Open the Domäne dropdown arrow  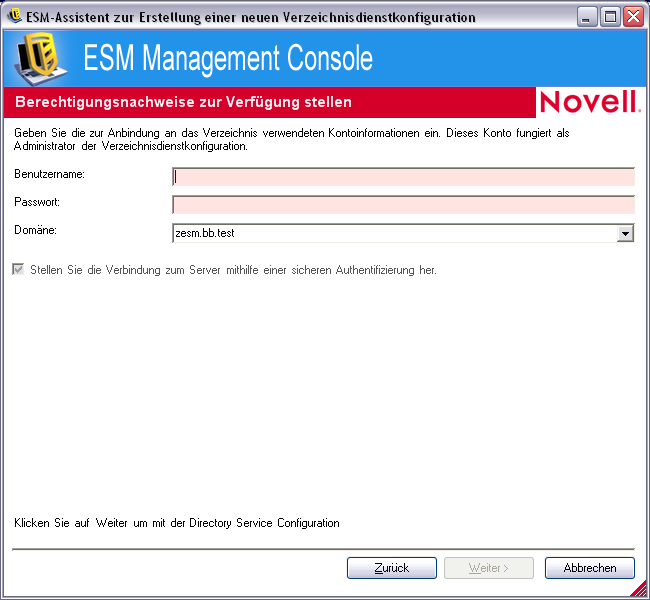625,233
